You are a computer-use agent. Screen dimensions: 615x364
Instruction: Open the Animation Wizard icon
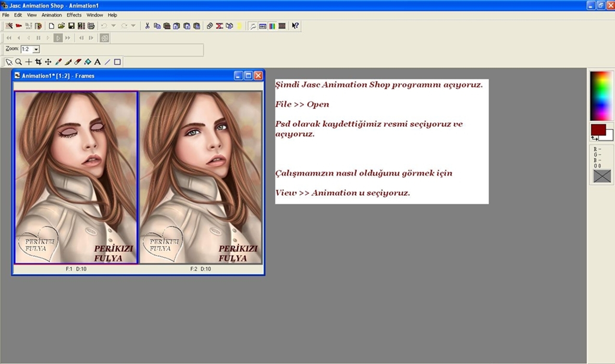click(9, 26)
